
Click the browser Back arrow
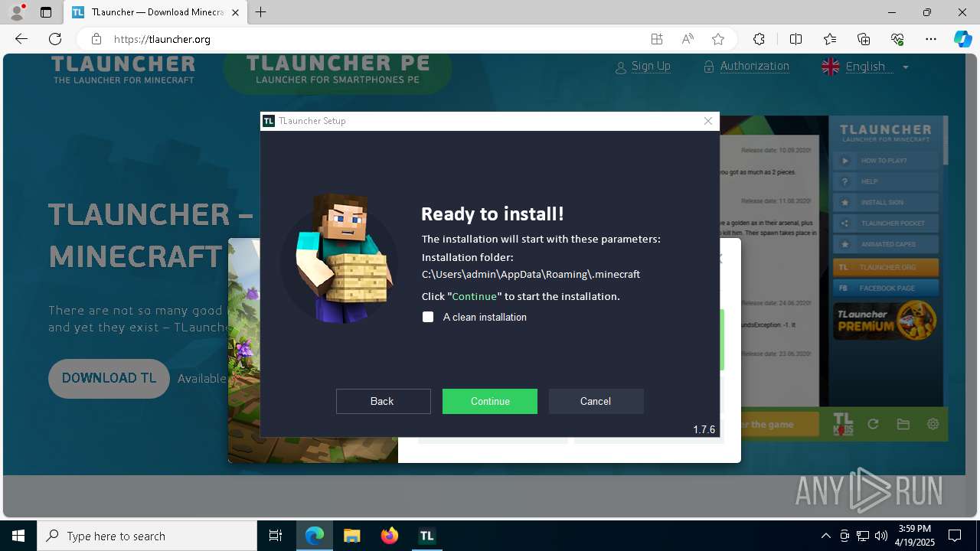tap(21, 39)
